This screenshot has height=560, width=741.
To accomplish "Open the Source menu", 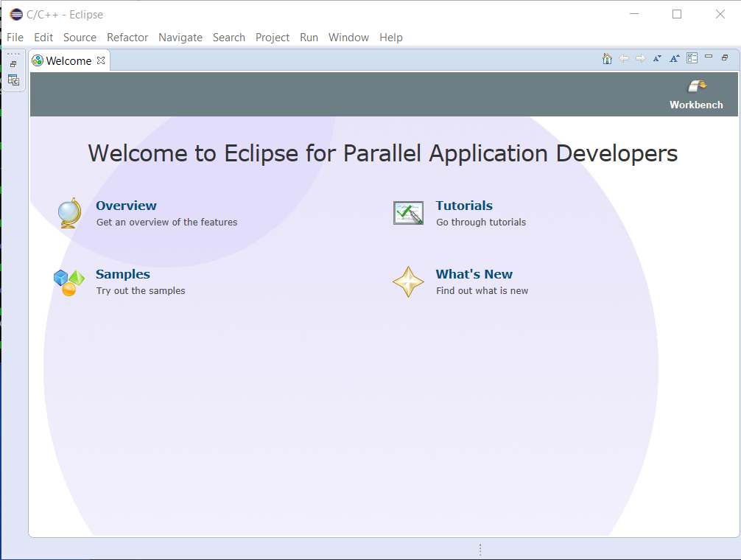I will click(80, 37).
